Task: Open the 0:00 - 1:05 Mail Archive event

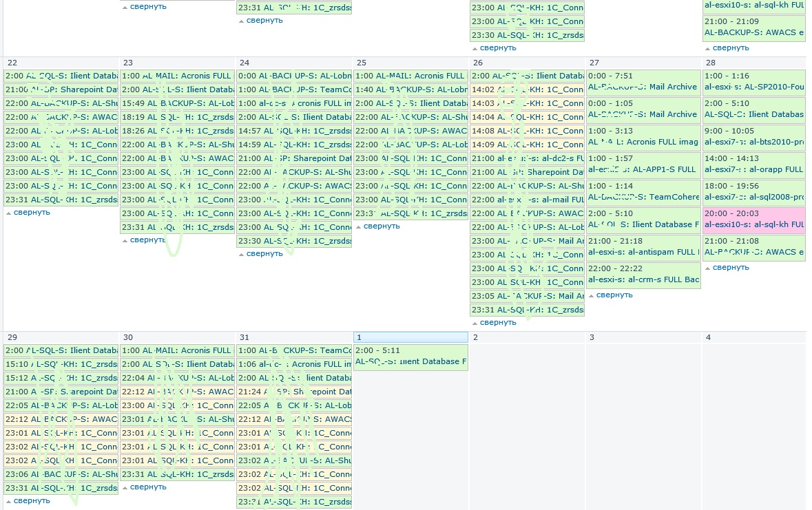Action: 643,109
